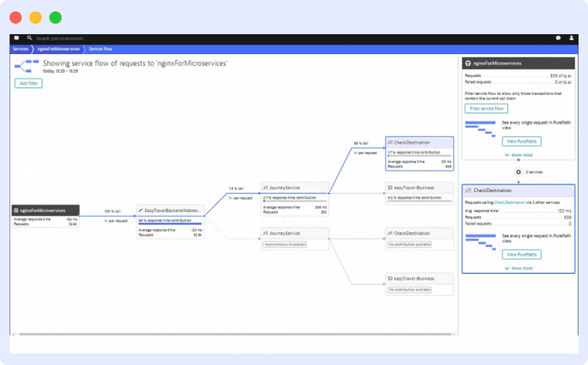The width and height of the screenshot is (588, 365).
Task: Expand 'show more' in the CheckDestination panel
Action: [518, 268]
